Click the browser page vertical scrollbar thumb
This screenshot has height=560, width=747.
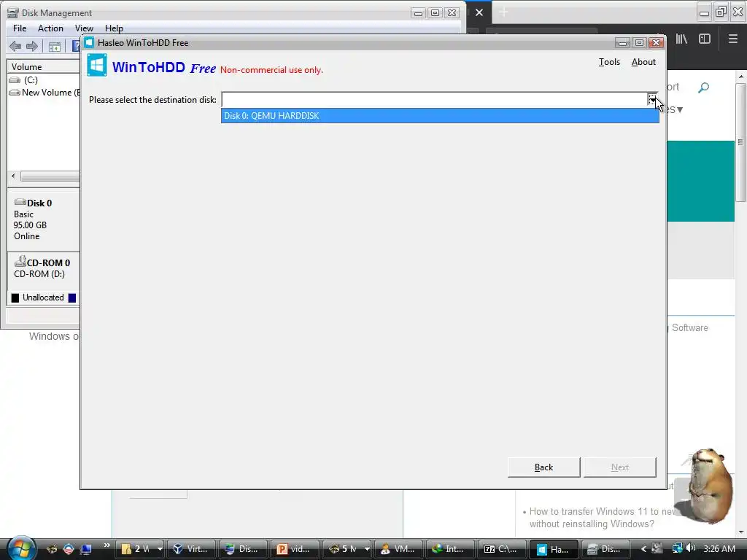click(740, 142)
